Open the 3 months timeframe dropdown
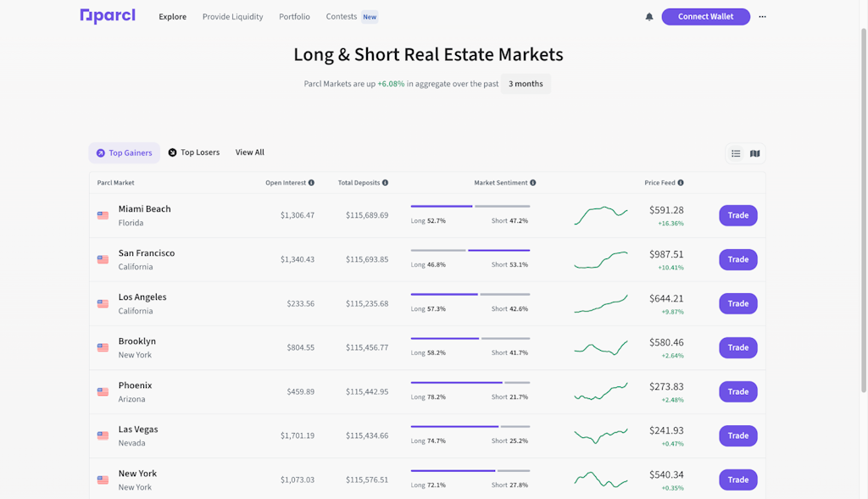The image size is (868, 499). coord(526,84)
